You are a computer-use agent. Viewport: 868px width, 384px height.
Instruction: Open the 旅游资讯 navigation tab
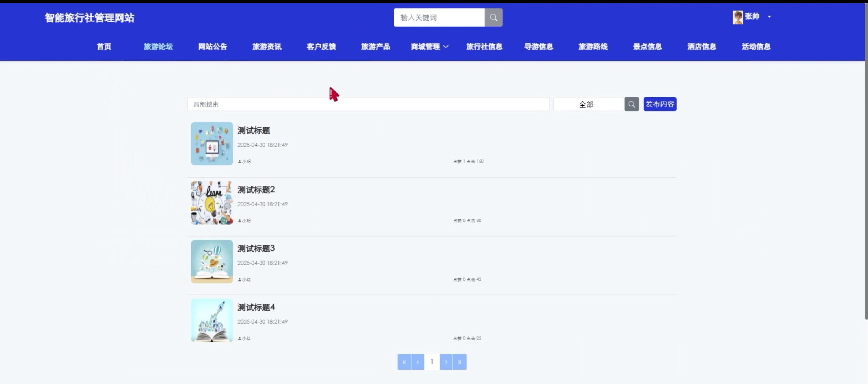click(267, 47)
